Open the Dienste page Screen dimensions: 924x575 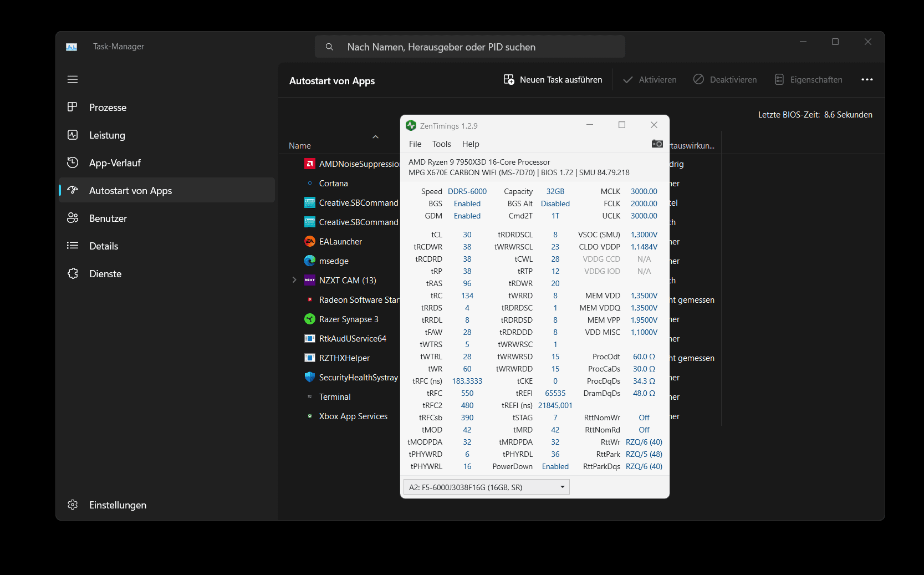point(167,274)
